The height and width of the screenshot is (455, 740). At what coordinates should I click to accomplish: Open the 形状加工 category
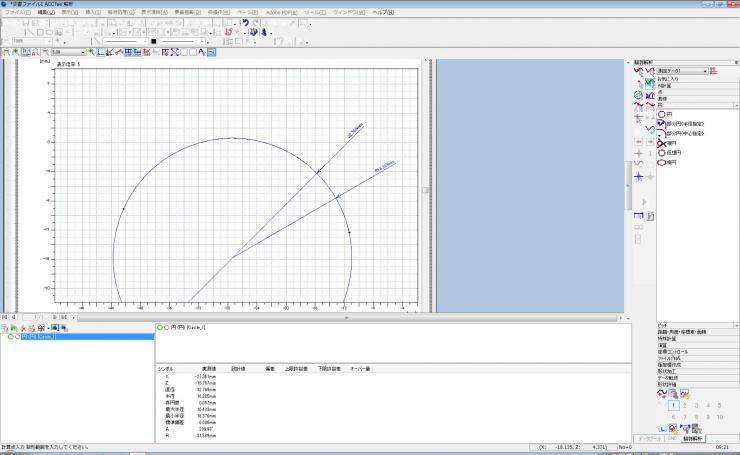coord(698,371)
